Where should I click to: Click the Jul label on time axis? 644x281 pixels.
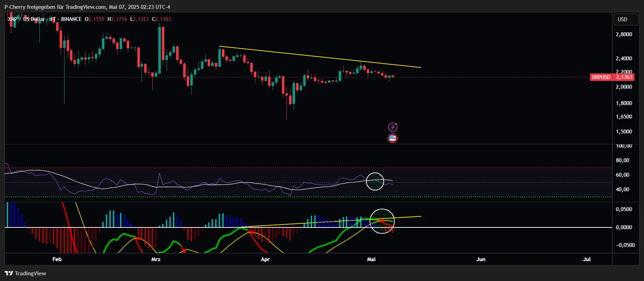[x=587, y=259]
